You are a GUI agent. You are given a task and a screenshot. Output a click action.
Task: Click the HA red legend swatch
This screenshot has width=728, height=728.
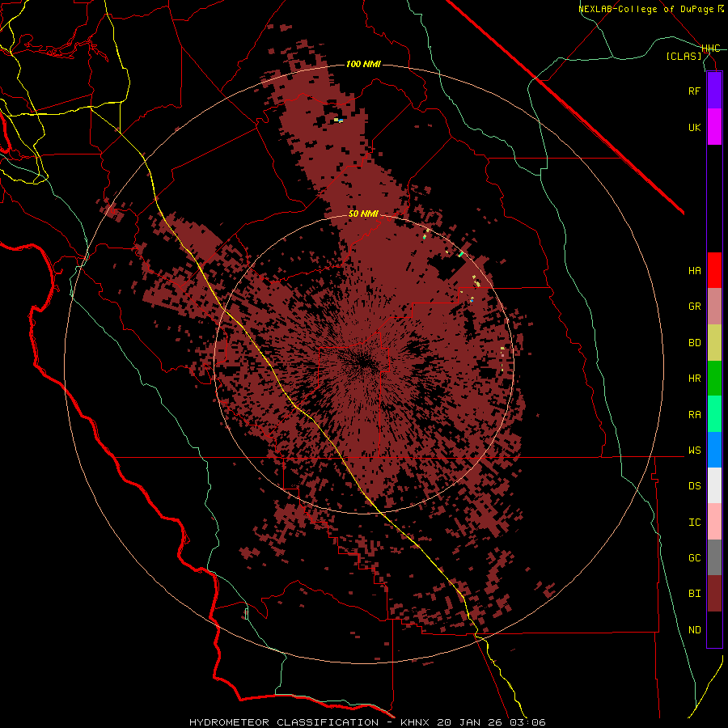pos(714,270)
